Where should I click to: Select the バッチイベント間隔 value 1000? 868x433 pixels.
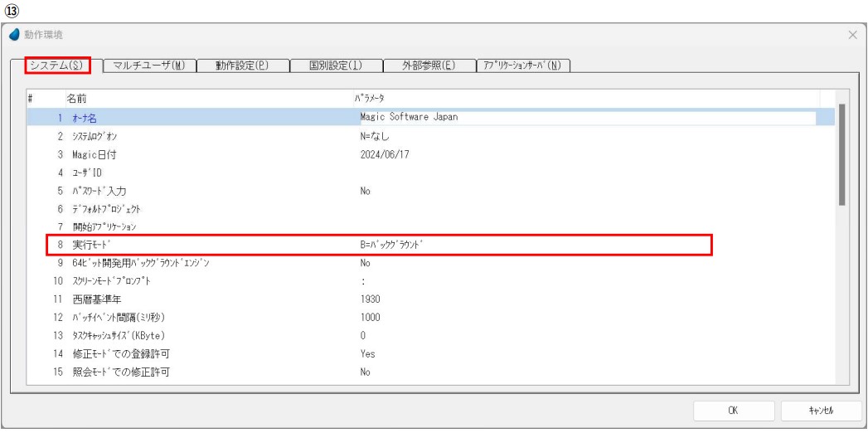(x=370, y=317)
